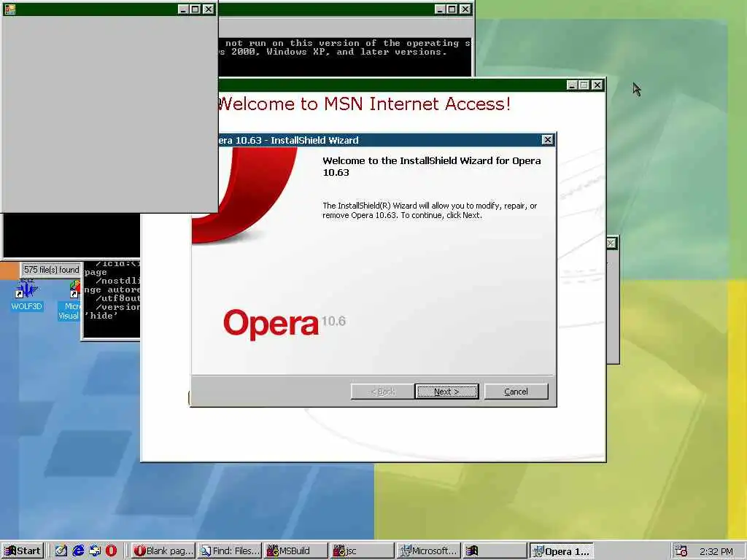
Task: Click the Opera 1... taskbar button
Action: 561,551
